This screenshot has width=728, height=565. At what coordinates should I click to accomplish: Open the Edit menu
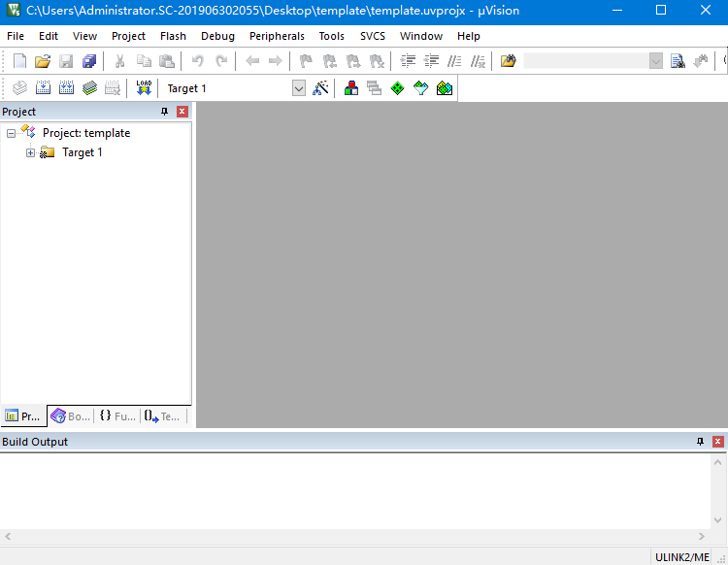(49, 36)
